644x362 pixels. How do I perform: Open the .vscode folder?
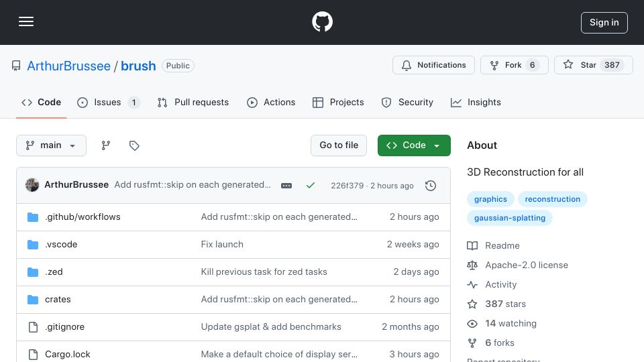point(61,244)
